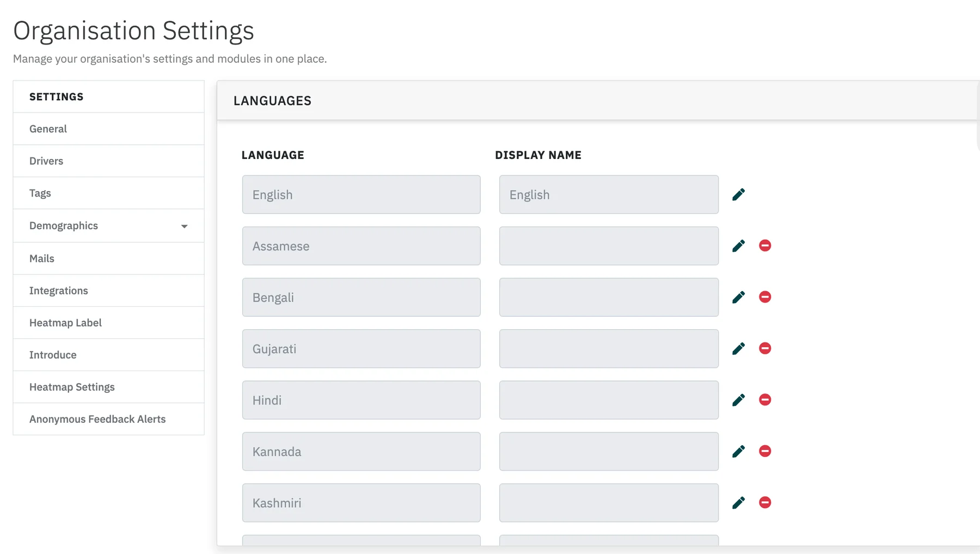Image resolution: width=980 pixels, height=554 pixels.
Task: Click the Assamese language name field
Action: point(361,246)
